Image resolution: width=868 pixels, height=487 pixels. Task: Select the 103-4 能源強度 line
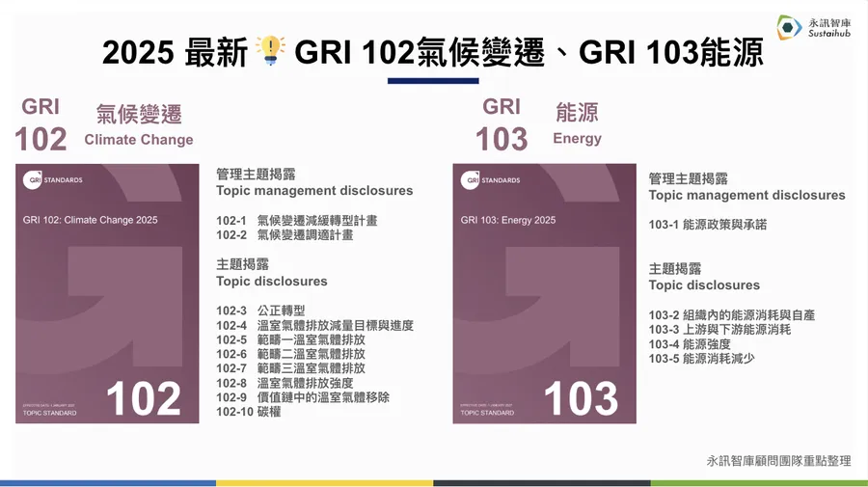tap(690, 344)
